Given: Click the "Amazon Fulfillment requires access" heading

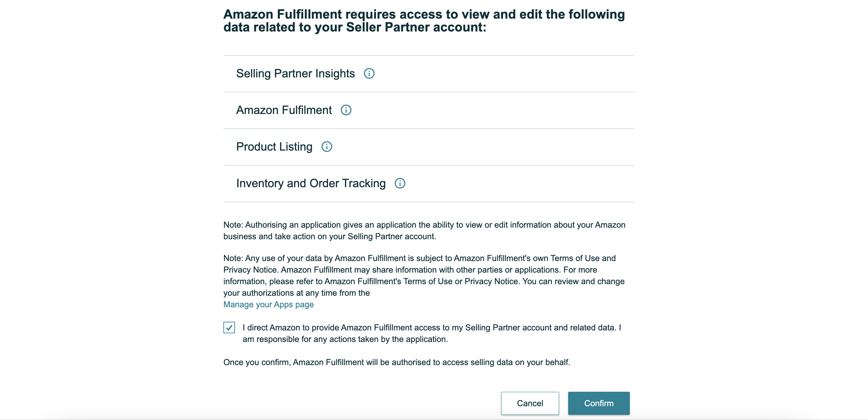Looking at the screenshot, I should (x=424, y=21).
